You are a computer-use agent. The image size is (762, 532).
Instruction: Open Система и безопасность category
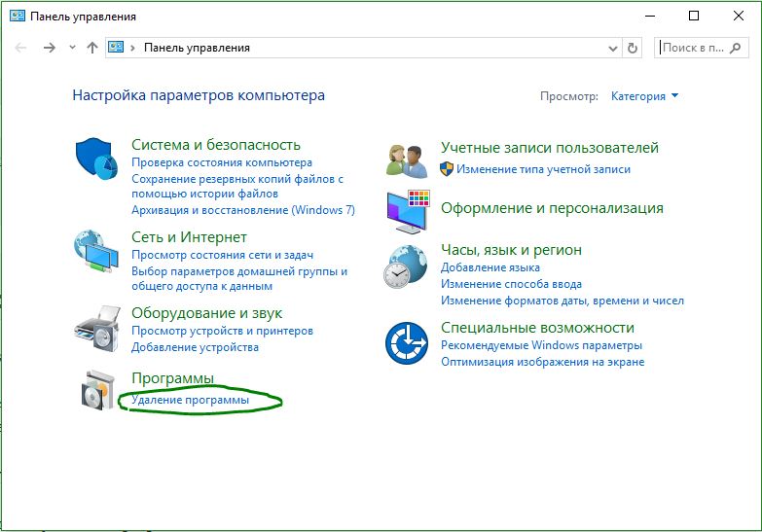216,145
